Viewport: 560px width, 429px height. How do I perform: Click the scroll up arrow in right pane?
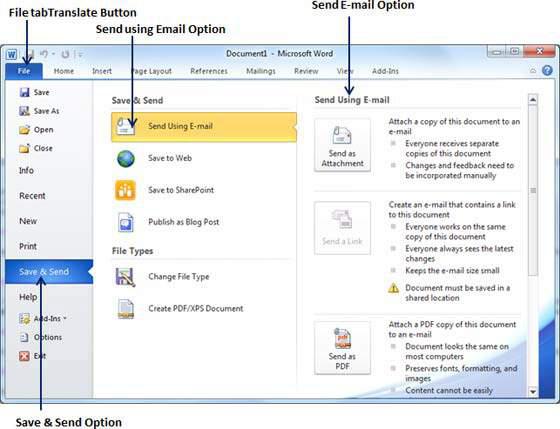[533, 100]
